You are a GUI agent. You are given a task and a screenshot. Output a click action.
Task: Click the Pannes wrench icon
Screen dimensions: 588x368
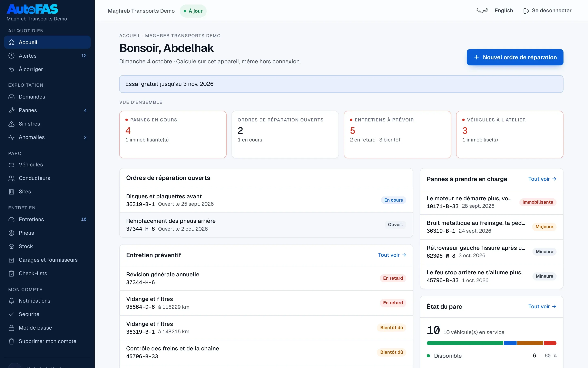point(11,110)
